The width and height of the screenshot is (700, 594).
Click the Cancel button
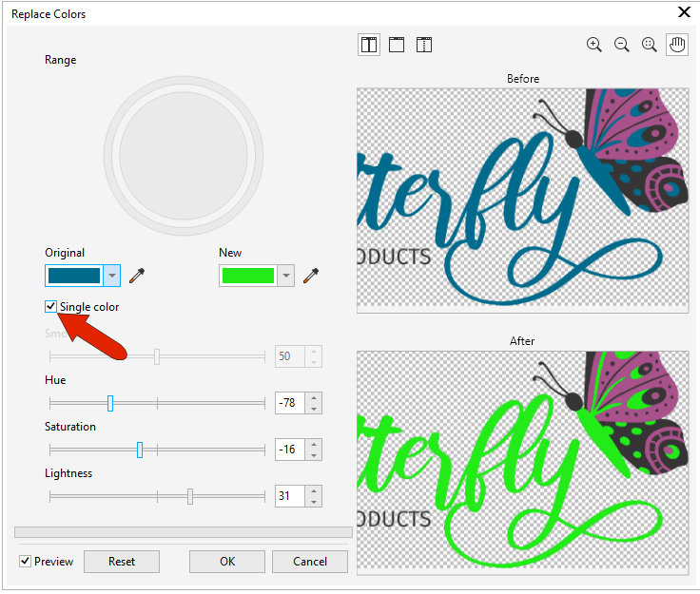pyautogui.click(x=310, y=562)
